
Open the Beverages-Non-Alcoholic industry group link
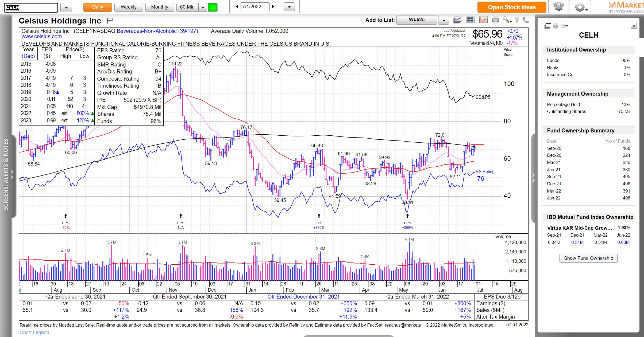tap(157, 31)
